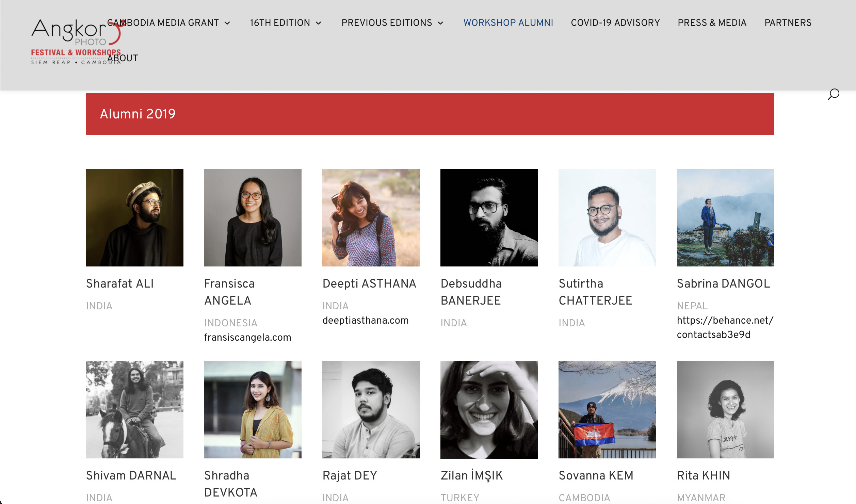Go to the COVID-19 Advisory page

615,23
